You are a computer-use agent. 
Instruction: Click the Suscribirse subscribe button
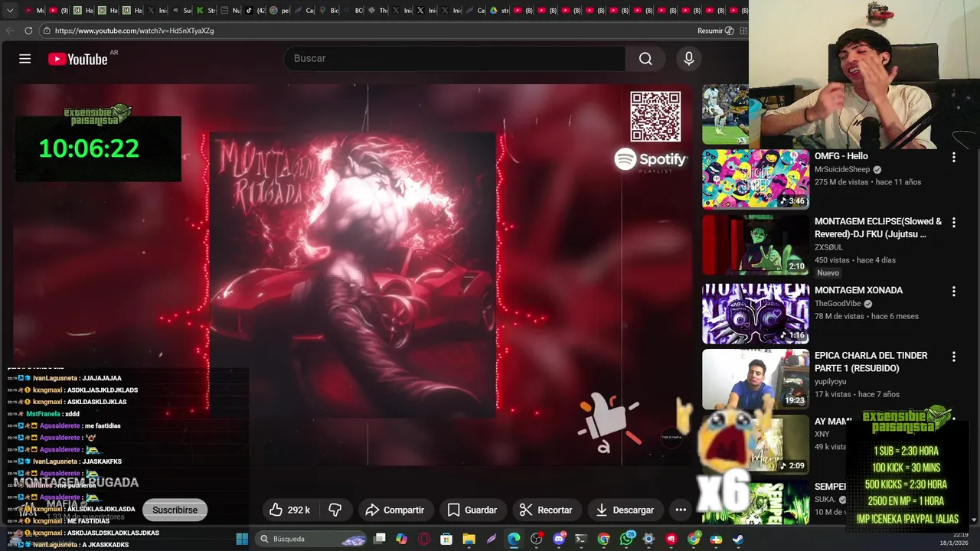click(175, 510)
